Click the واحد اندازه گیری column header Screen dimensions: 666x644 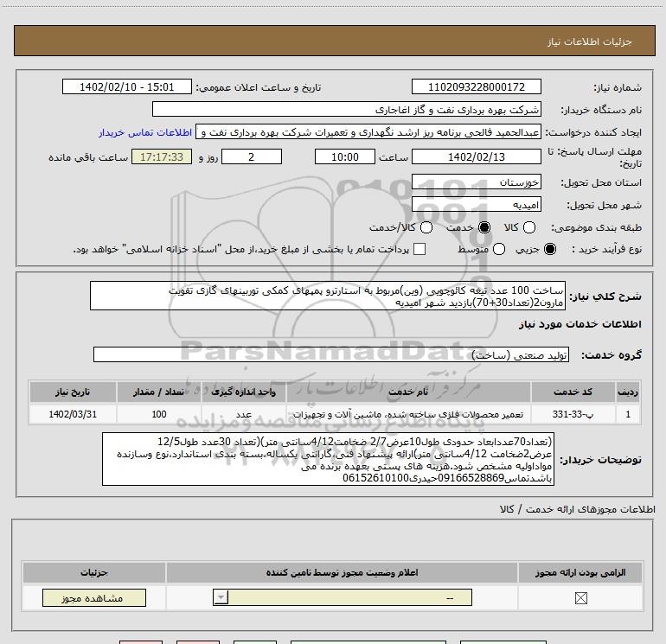pyautogui.click(x=243, y=392)
